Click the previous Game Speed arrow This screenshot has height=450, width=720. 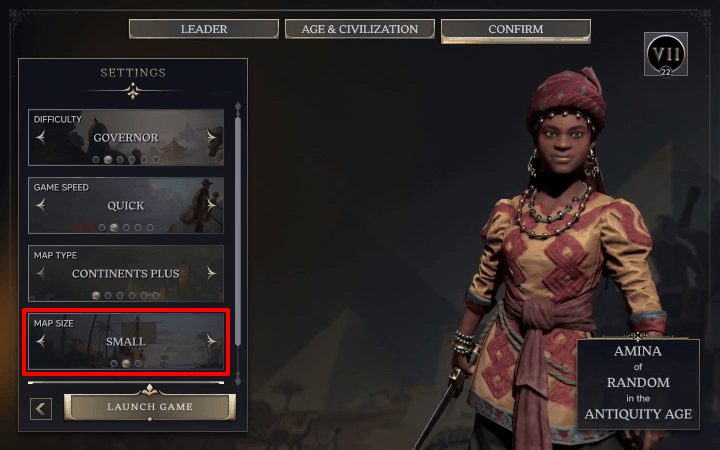(41, 205)
